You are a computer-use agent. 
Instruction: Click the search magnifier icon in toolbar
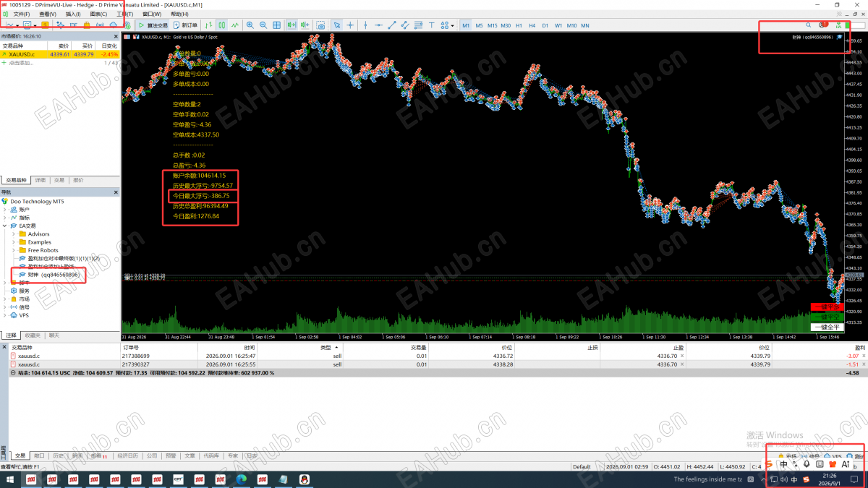(809, 25)
